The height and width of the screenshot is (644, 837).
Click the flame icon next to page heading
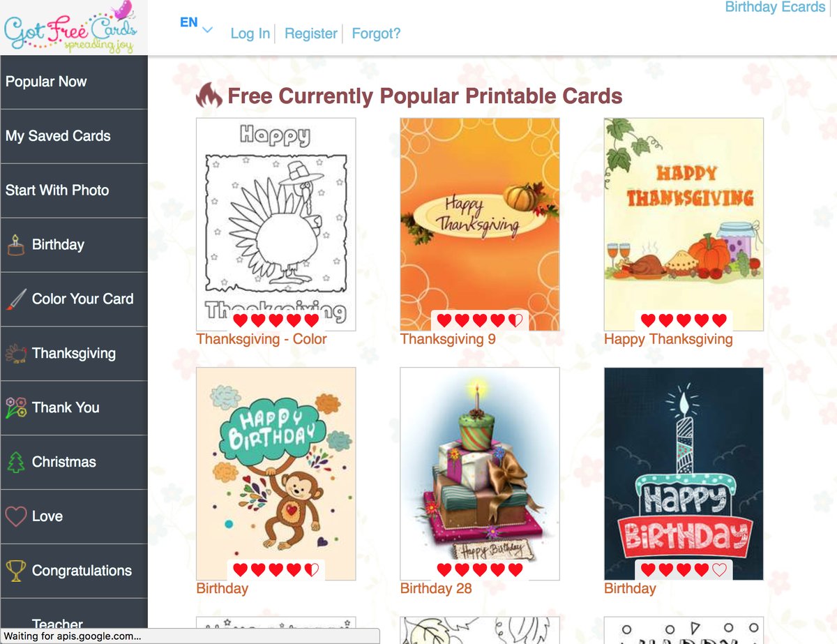pos(209,96)
